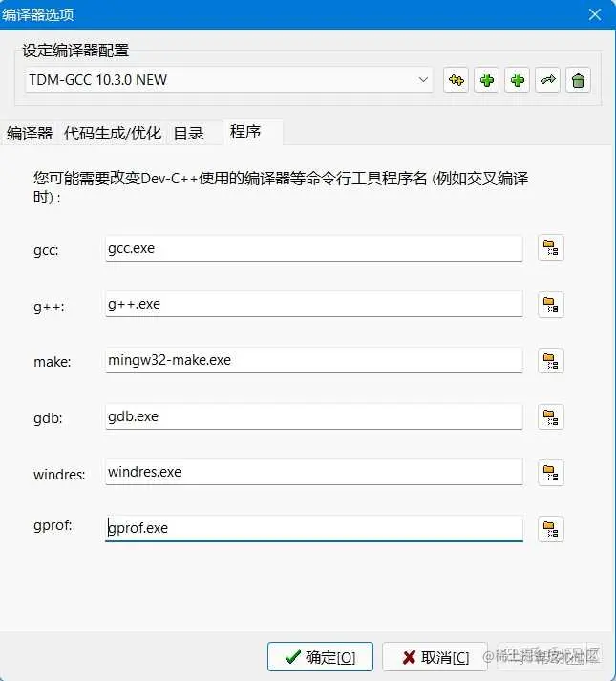Click the 'gcc:' label
This screenshot has height=681, width=616.
click(x=46, y=250)
